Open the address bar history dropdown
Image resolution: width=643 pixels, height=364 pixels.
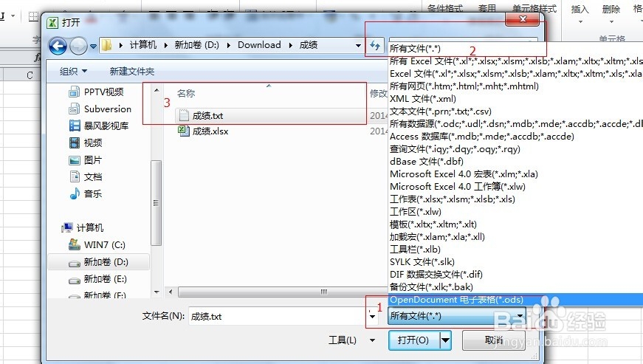pyautogui.click(x=358, y=46)
